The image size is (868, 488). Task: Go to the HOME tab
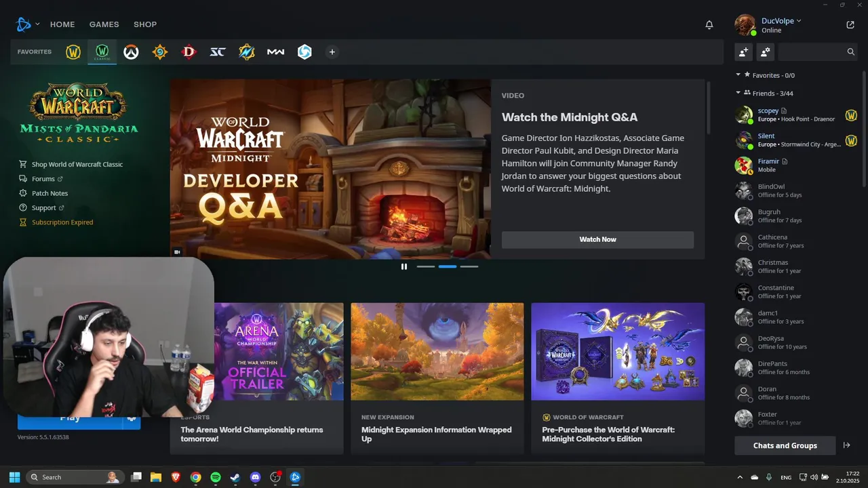(62, 24)
